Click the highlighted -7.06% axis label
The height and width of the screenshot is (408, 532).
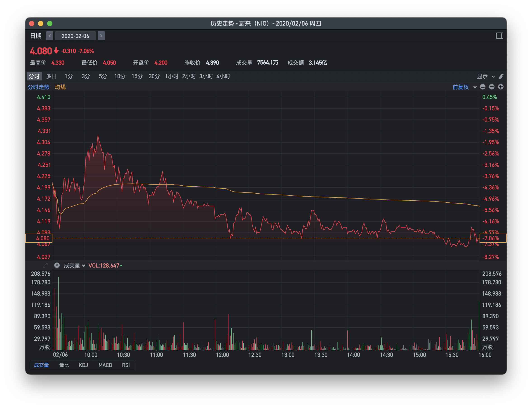(493, 238)
